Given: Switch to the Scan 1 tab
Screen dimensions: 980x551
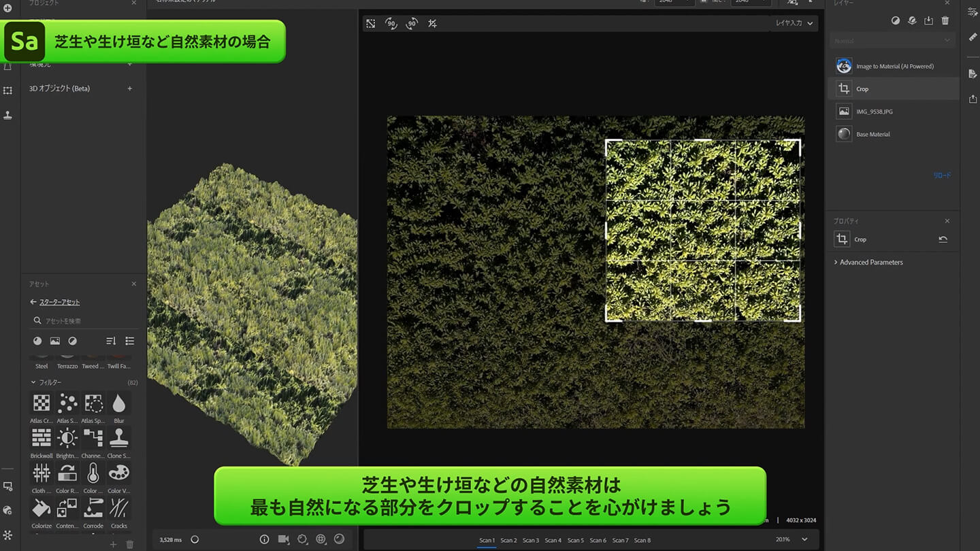Looking at the screenshot, I should (x=487, y=540).
